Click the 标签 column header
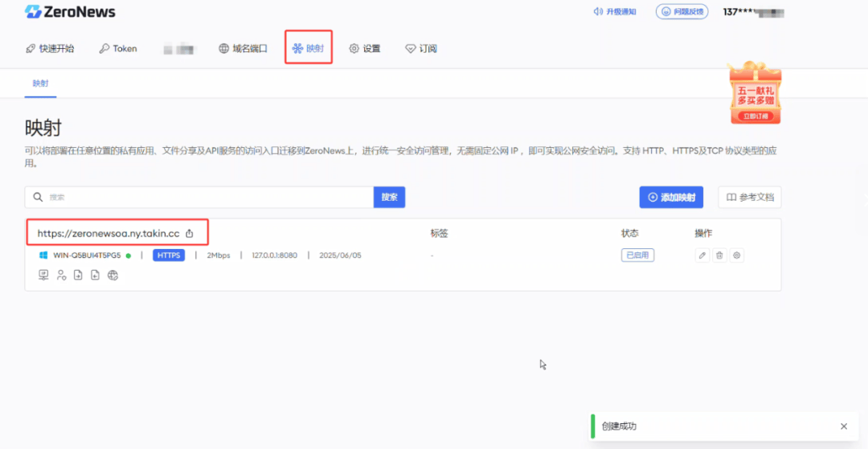 (439, 234)
